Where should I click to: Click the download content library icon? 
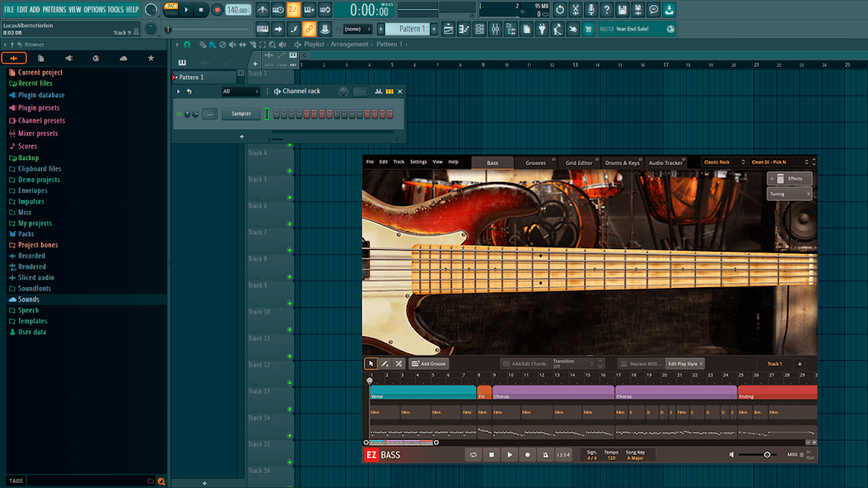669,9
